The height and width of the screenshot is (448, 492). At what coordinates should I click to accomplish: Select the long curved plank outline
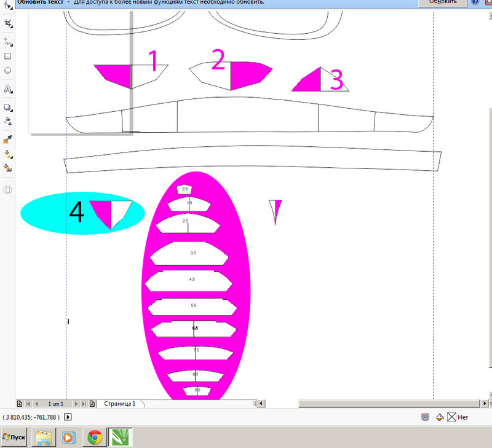click(252, 159)
